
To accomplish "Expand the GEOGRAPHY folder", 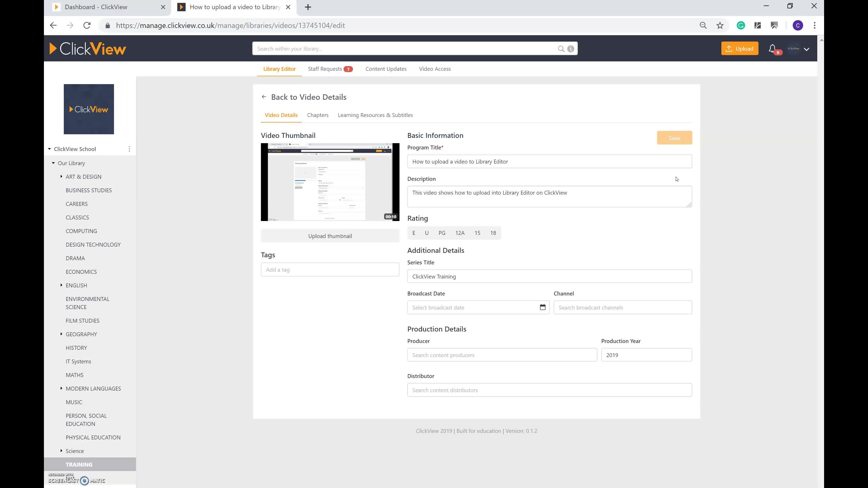I will click(x=61, y=334).
